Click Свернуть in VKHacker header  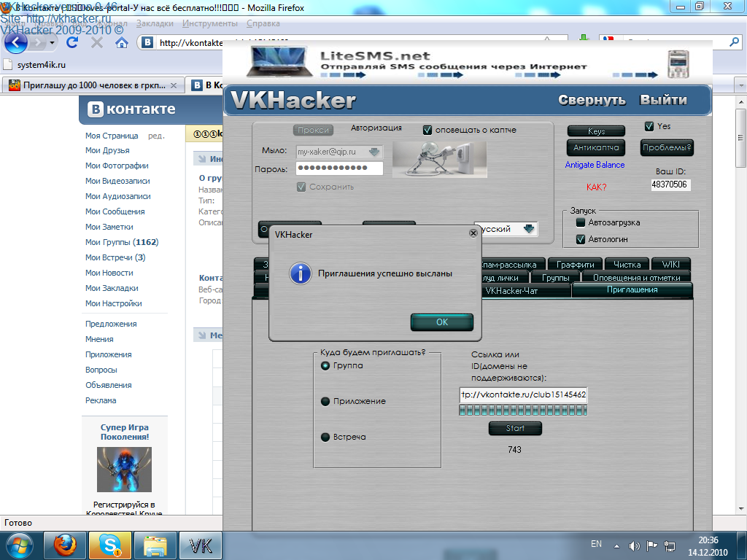pos(592,100)
